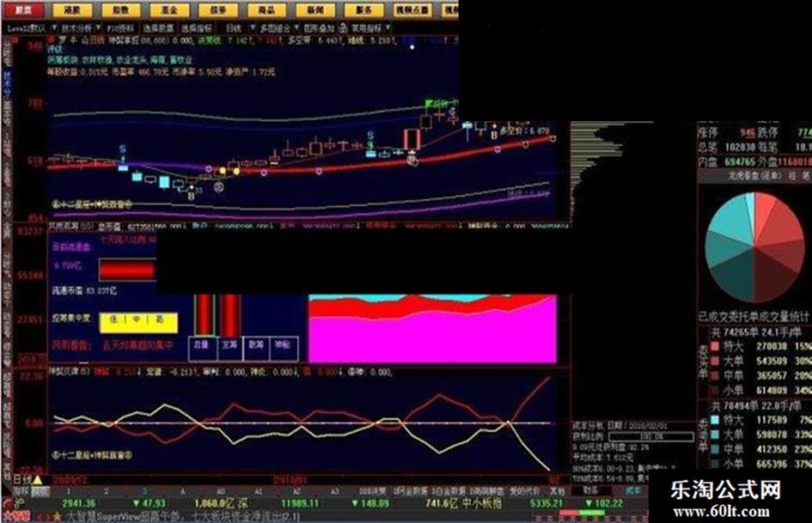This screenshot has width=812, height=523.
Task: Click the 共 74265单 buy orders summary
Action: pos(757,331)
